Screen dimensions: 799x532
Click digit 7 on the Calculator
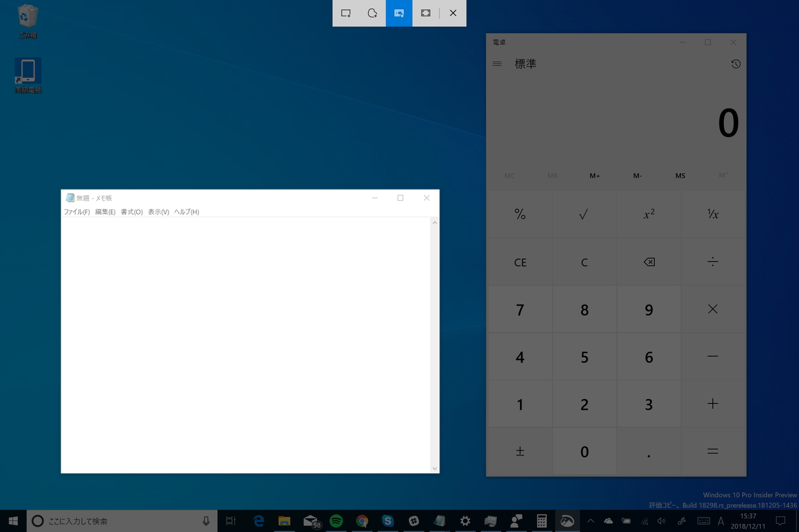tap(520, 309)
